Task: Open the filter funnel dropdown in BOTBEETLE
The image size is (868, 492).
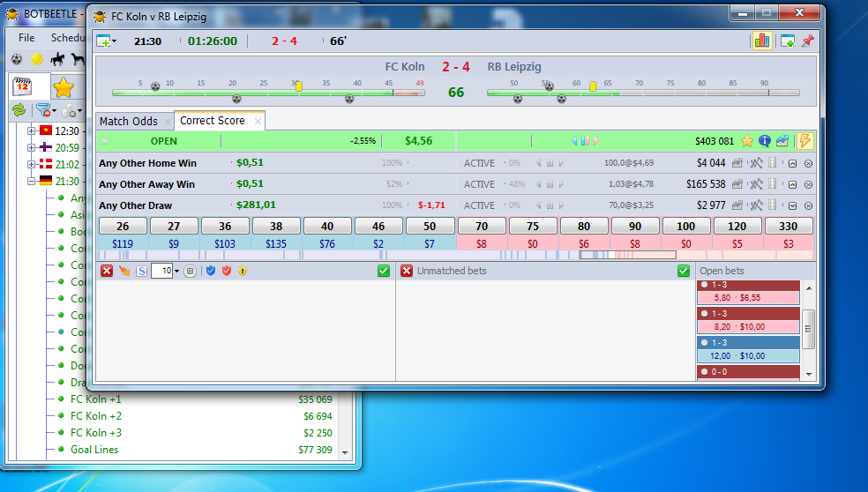Action: point(45,110)
